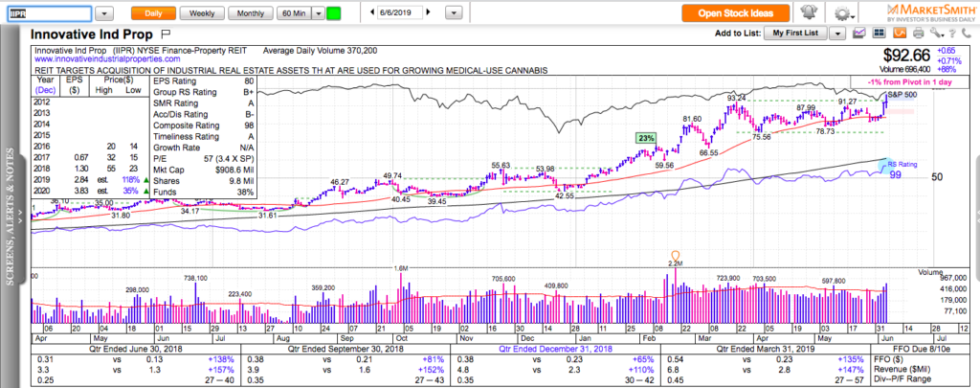The image size is (980, 388).
Task: Select 60 Min intraday chart
Action: click(x=295, y=13)
